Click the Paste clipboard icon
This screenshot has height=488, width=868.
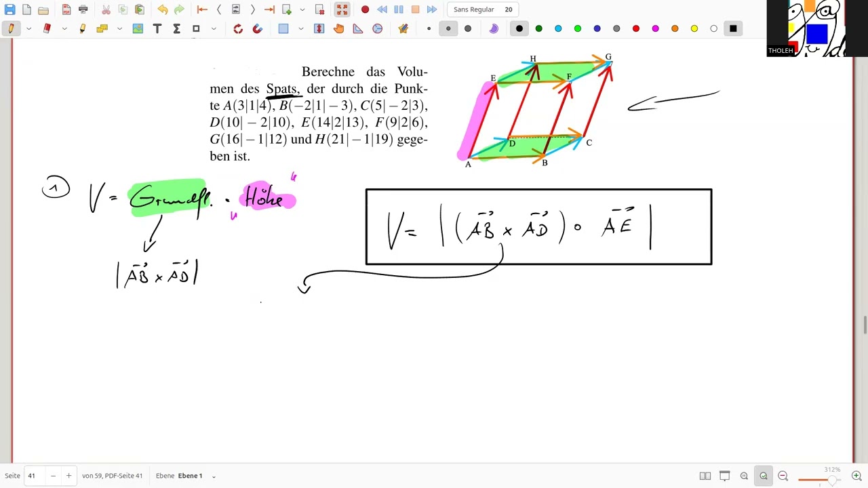[139, 9]
